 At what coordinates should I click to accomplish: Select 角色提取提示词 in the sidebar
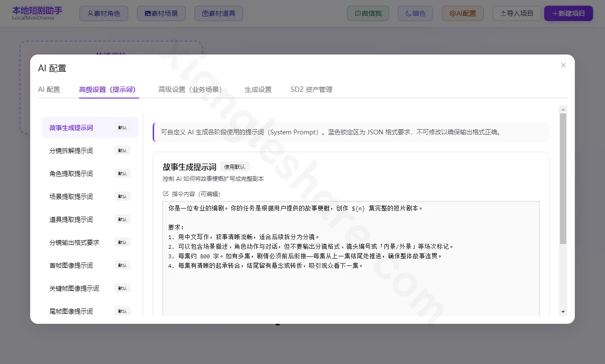pyautogui.click(x=90, y=174)
